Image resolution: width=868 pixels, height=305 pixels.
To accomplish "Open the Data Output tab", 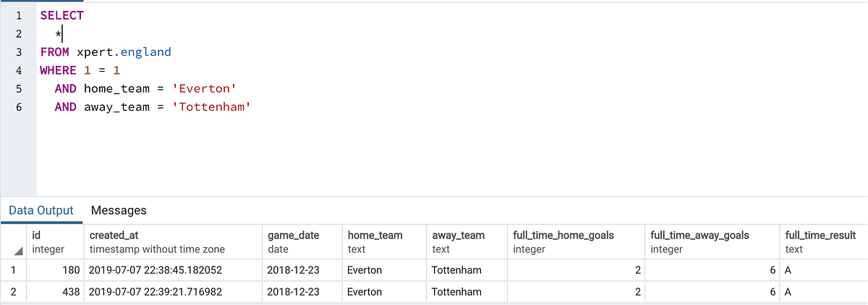I will click(x=41, y=210).
